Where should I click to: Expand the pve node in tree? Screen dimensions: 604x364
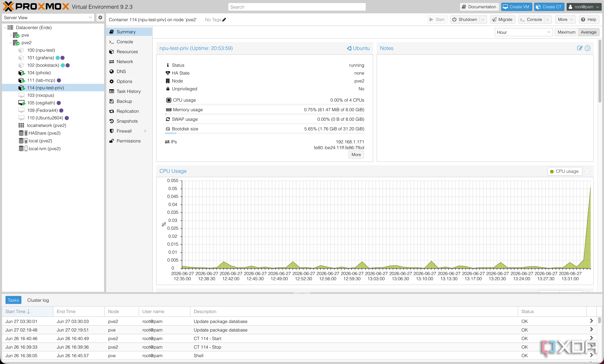pyautogui.click(x=11, y=35)
